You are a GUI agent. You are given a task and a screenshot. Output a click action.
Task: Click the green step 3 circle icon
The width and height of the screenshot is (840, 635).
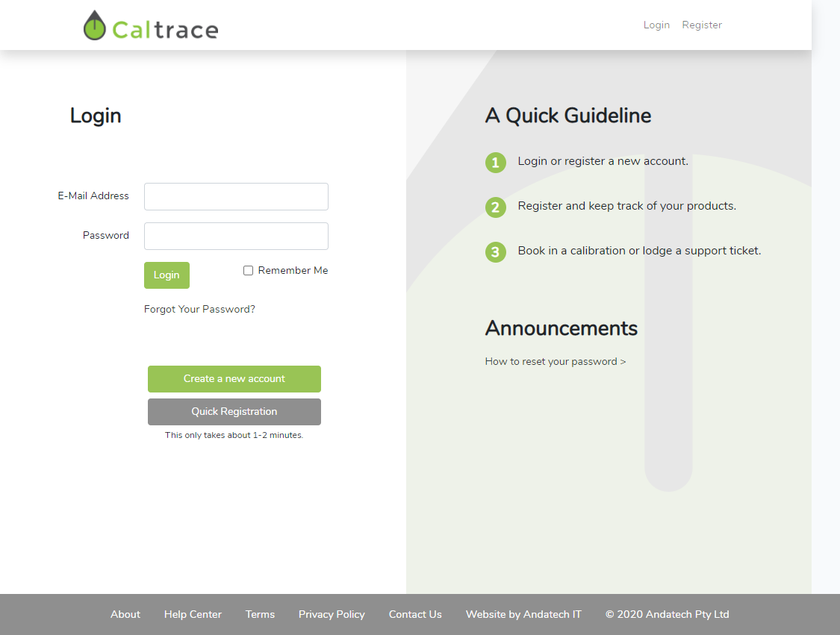coord(496,251)
